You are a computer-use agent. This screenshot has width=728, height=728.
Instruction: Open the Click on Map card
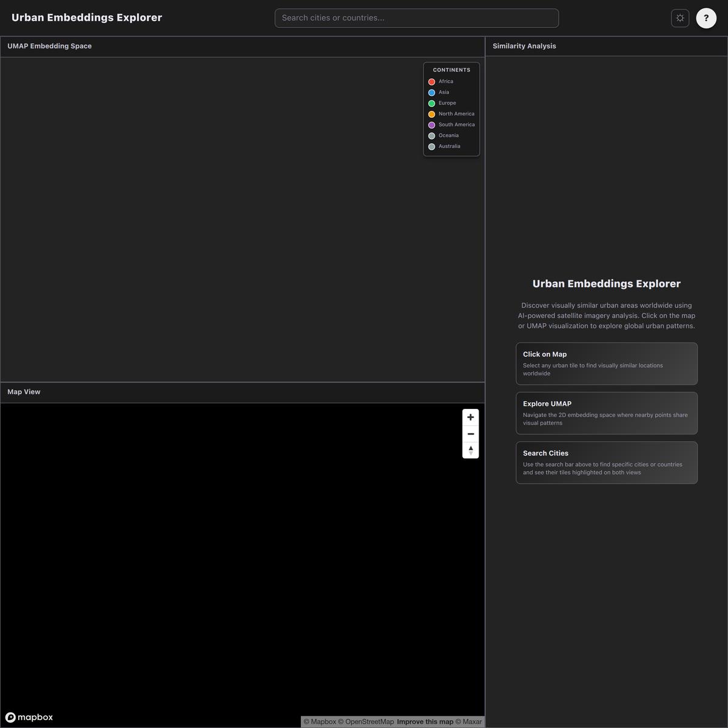(607, 363)
